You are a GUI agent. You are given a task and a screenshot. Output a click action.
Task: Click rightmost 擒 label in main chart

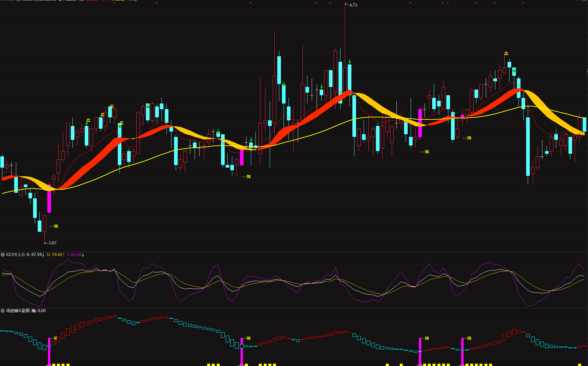[469, 138]
